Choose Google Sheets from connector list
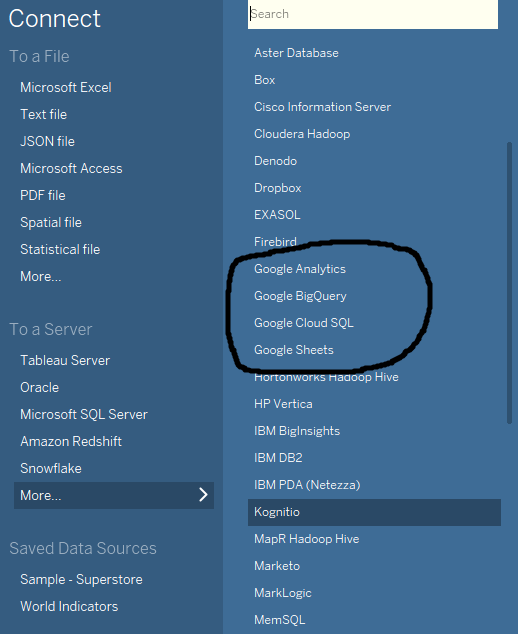Image resolution: width=518 pixels, height=634 pixels. click(x=294, y=350)
